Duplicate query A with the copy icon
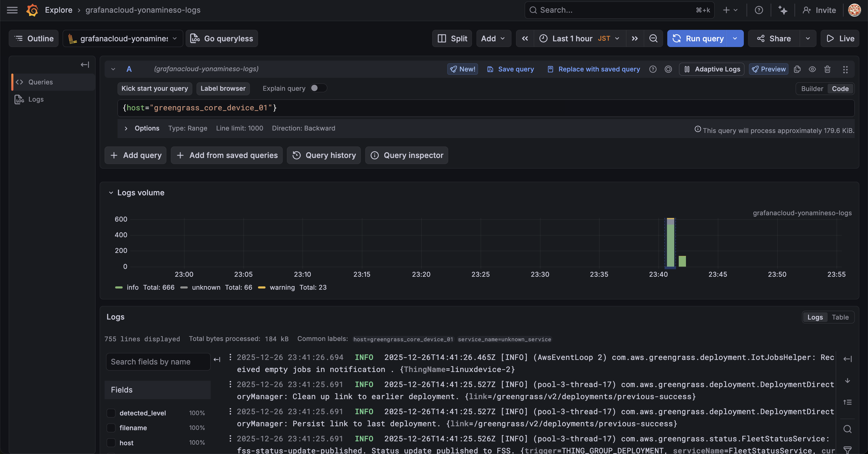 [x=797, y=69]
